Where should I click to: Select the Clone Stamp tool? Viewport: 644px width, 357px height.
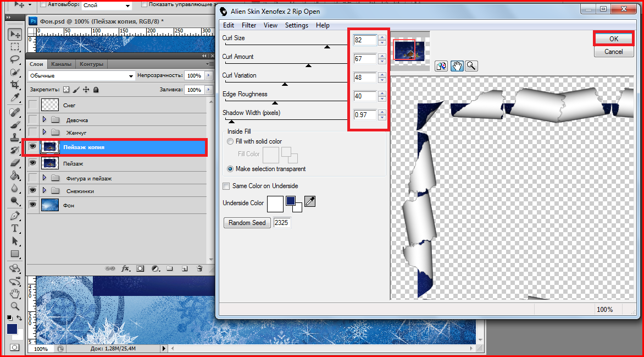(15, 137)
